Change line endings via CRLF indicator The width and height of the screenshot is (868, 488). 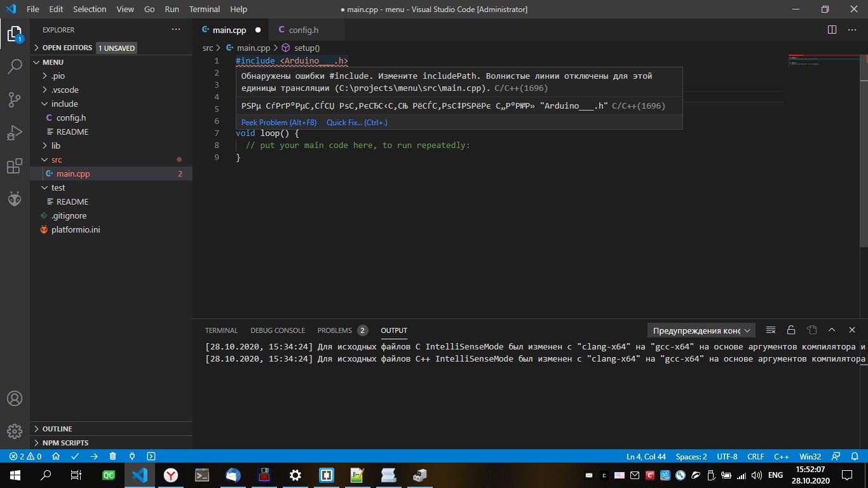[x=756, y=456]
